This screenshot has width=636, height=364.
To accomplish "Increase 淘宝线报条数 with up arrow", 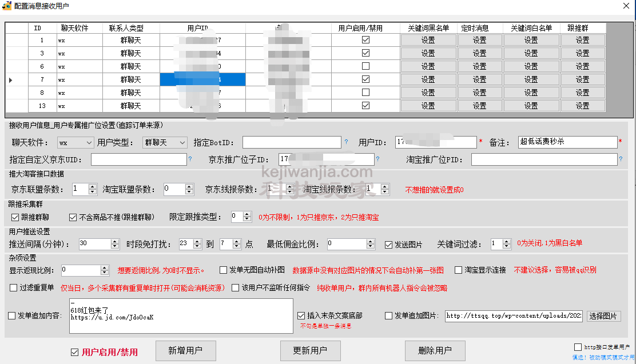I will [x=385, y=187].
